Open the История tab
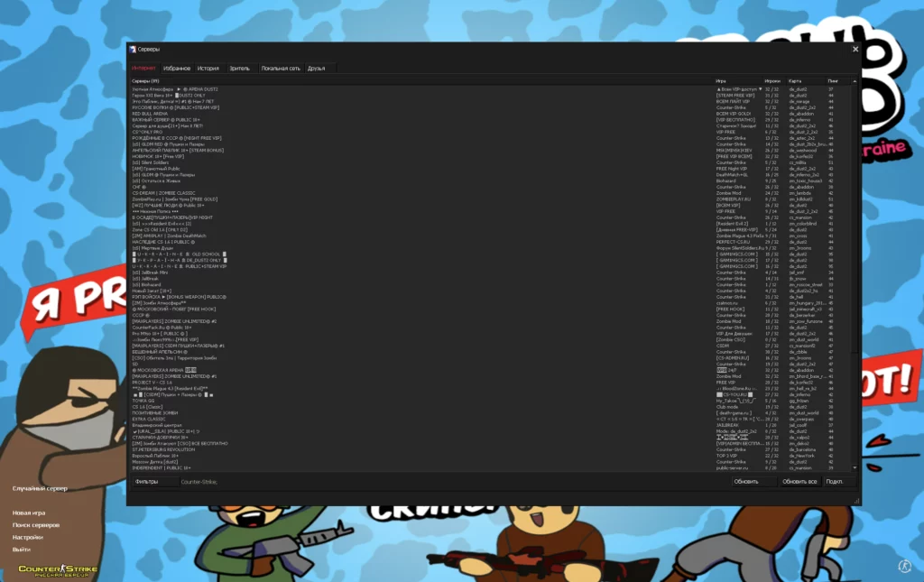Screen dimensions: 924x582 tap(208, 68)
